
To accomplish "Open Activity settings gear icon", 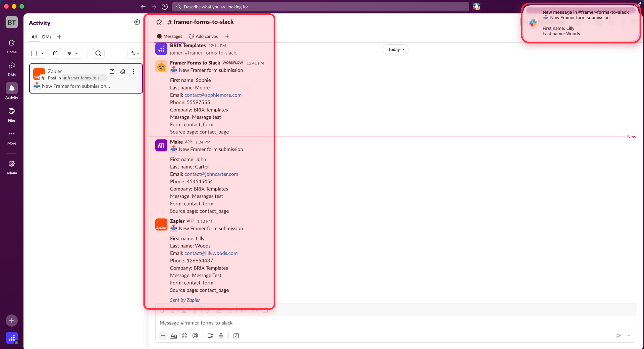I will click(137, 22).
